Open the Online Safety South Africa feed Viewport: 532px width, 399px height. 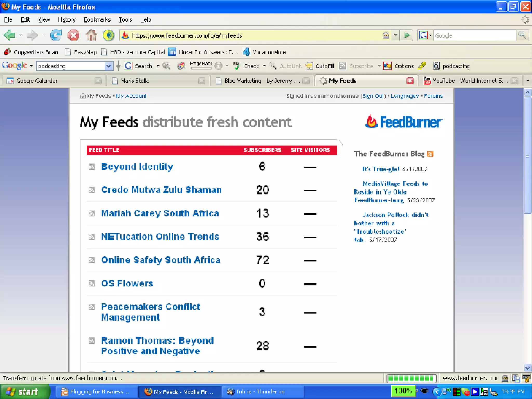pos(161,260)
